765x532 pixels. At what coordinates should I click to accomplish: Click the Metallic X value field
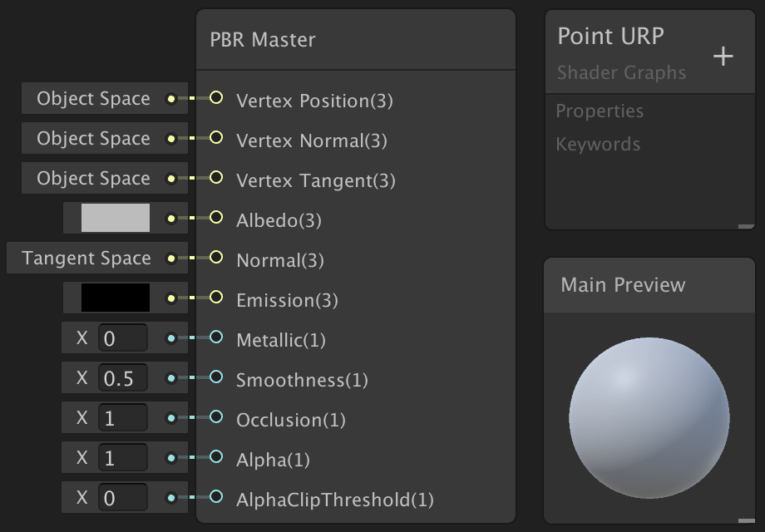point(122,338)
